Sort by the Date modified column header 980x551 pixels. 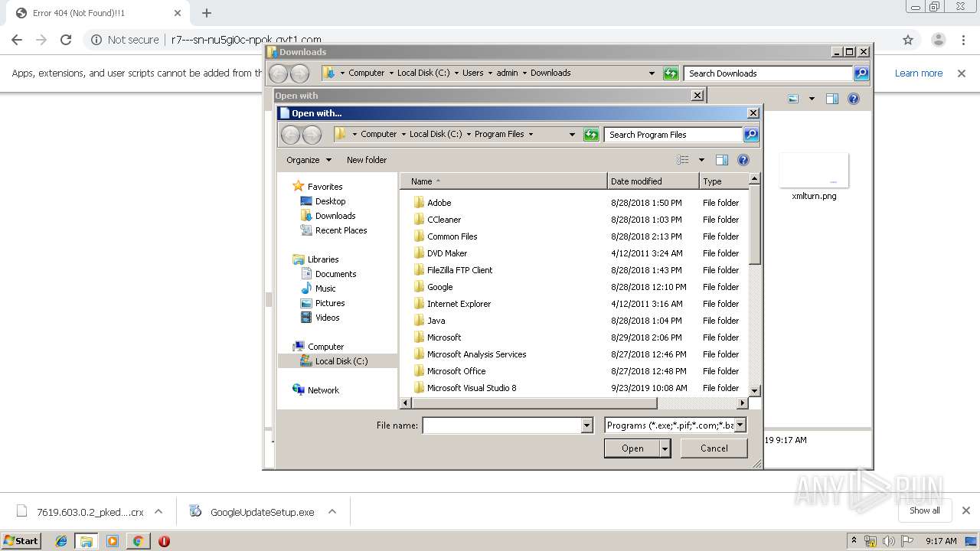653,181
